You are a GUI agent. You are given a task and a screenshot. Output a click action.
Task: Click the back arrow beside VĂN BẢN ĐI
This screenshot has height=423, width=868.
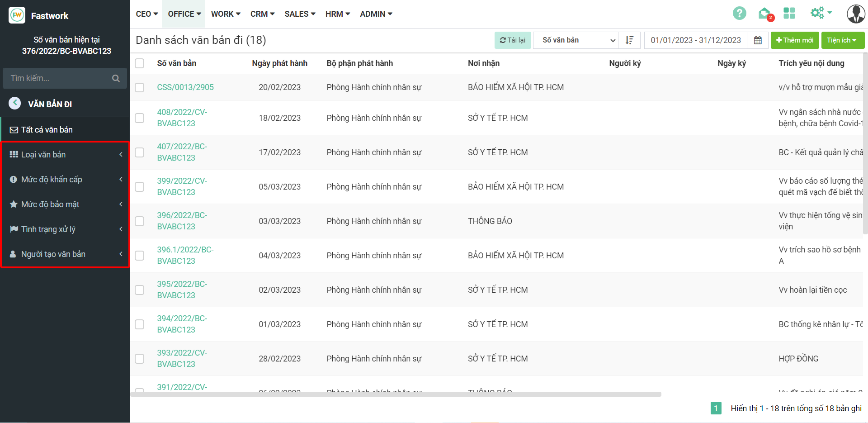click(15, 104)
